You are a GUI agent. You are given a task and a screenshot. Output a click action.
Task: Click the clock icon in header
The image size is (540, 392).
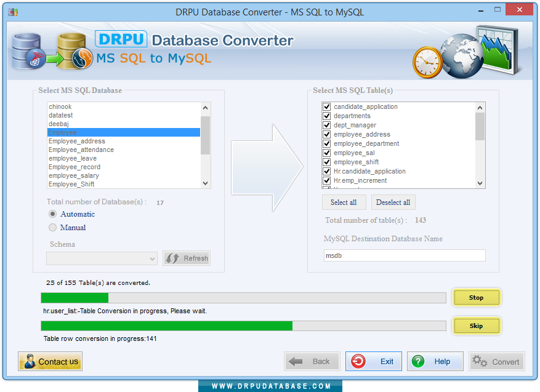coord(427,62)
